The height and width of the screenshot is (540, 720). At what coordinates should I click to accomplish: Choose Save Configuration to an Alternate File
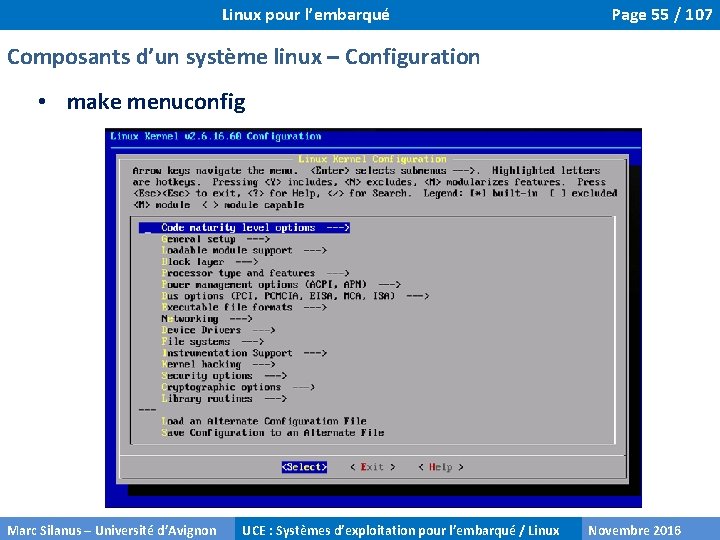point(273,433)
